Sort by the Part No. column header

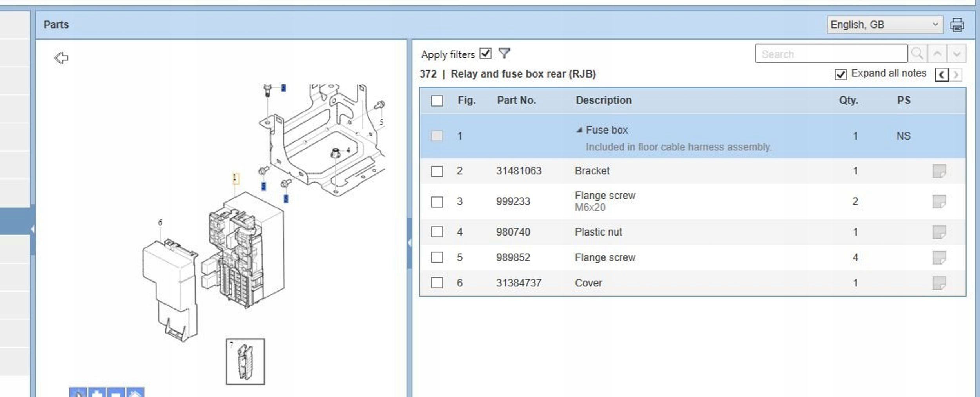tap(516, 100)
